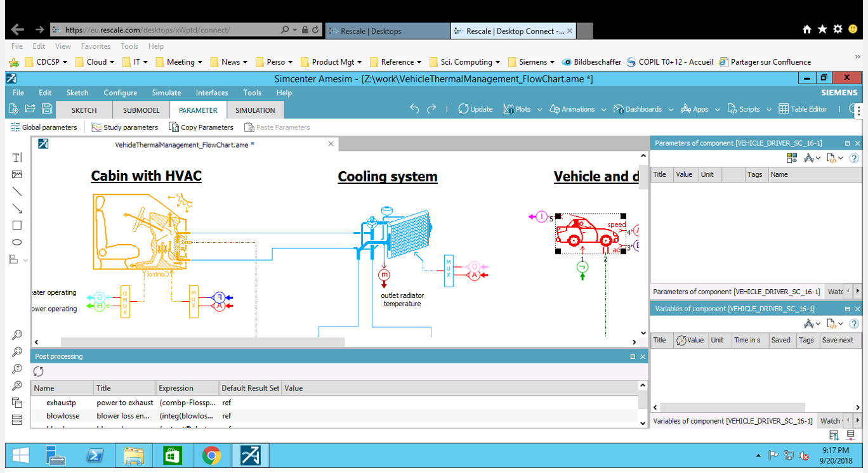This screenshot has height=473, width=868.
Task: Click the Update button in toolbar
Action: point(475,109)
